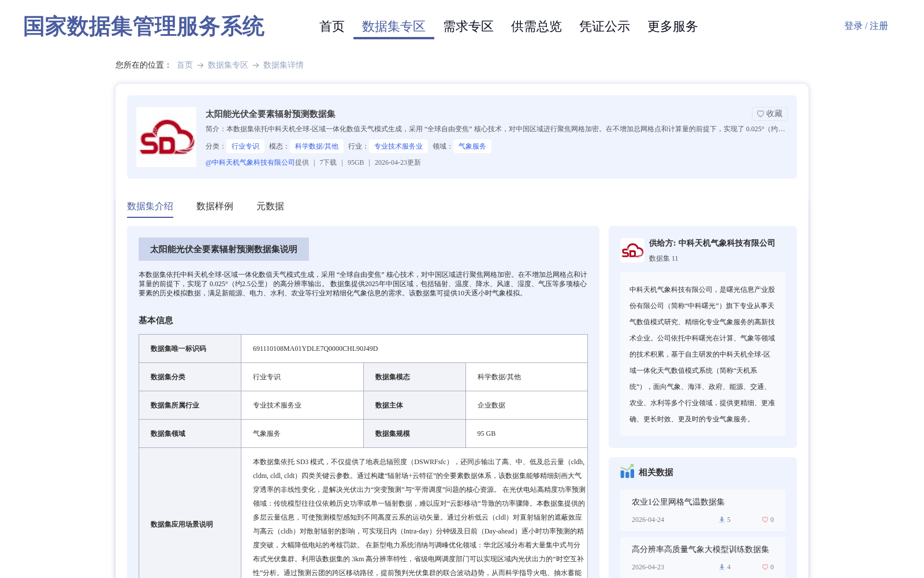Click heart icon for 高分辨率高质量气象大模型训练数据集
The height and width of the screenshot is (578, 924).
pyautogui.click(x=765, y=567)
